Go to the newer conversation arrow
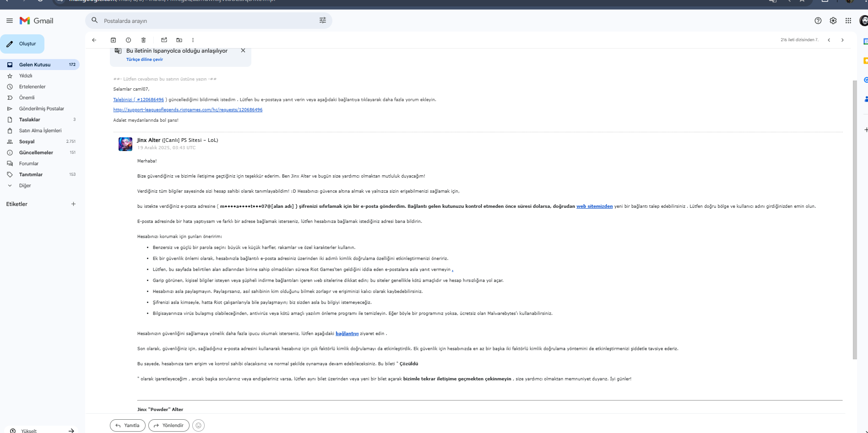The height and width of the screenshot is (433, 868). (829, 40)
